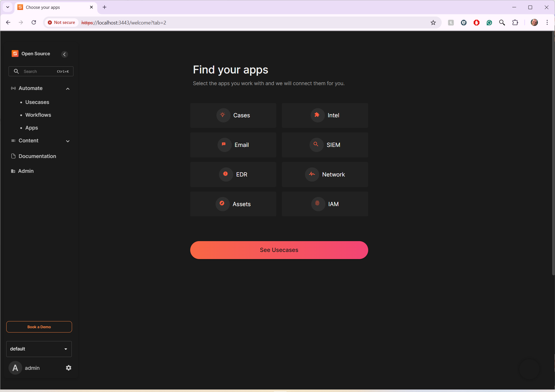Toggle the Assets app selection
This screenshot has width=555, height=392.
(x=233, y=204)
